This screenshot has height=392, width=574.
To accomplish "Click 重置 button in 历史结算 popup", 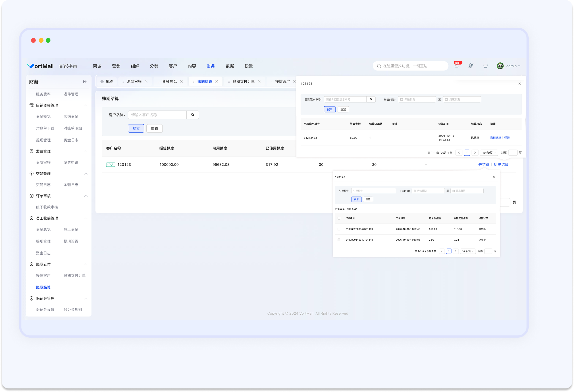I will click(343, 109).
